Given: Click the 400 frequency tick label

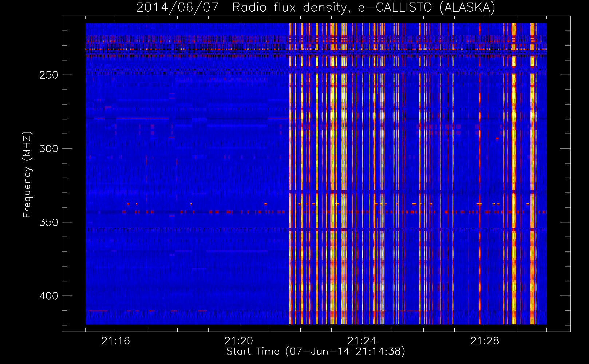Looking at the screenshot, I should point(49,296).
